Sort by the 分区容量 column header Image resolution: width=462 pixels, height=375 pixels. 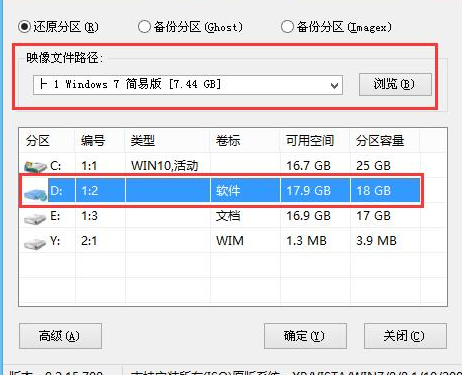(x=380, y=141)
